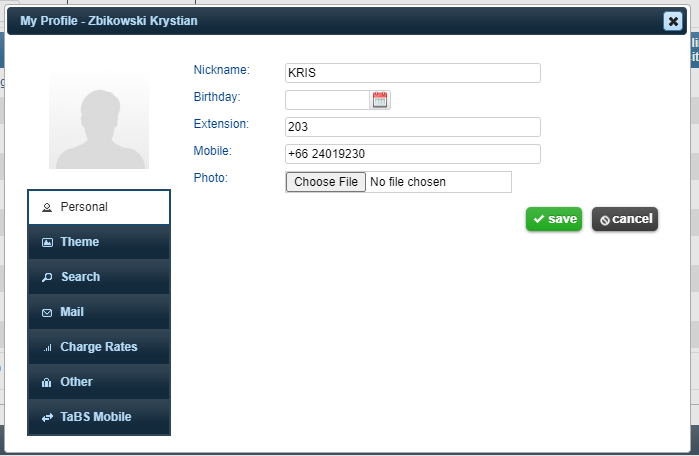Open the Birthday calendar date picker
The width and height of the screenshot is (699, 456).
pyautogui.click(x=380, y=100)
